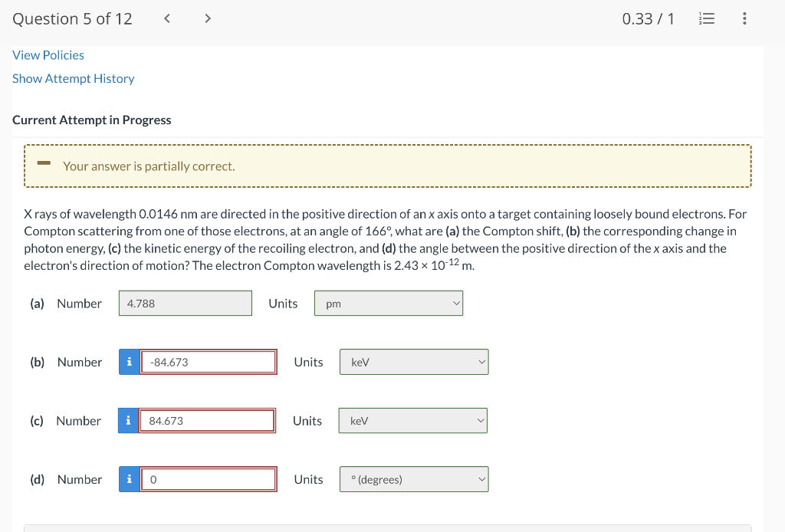Go to the previous question arrow
The height and width of the screenshot is (532, 785).
point(167,18)
